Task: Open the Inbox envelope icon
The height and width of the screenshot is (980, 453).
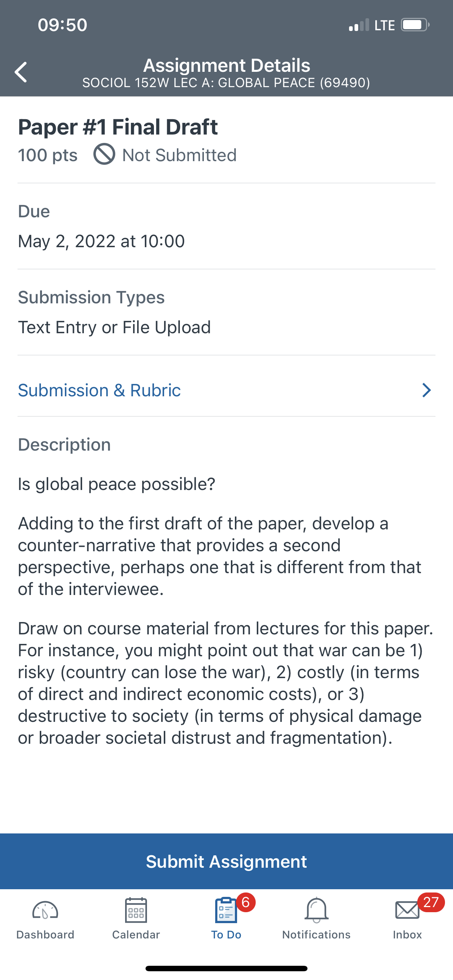Action: (x=407, y=910)
